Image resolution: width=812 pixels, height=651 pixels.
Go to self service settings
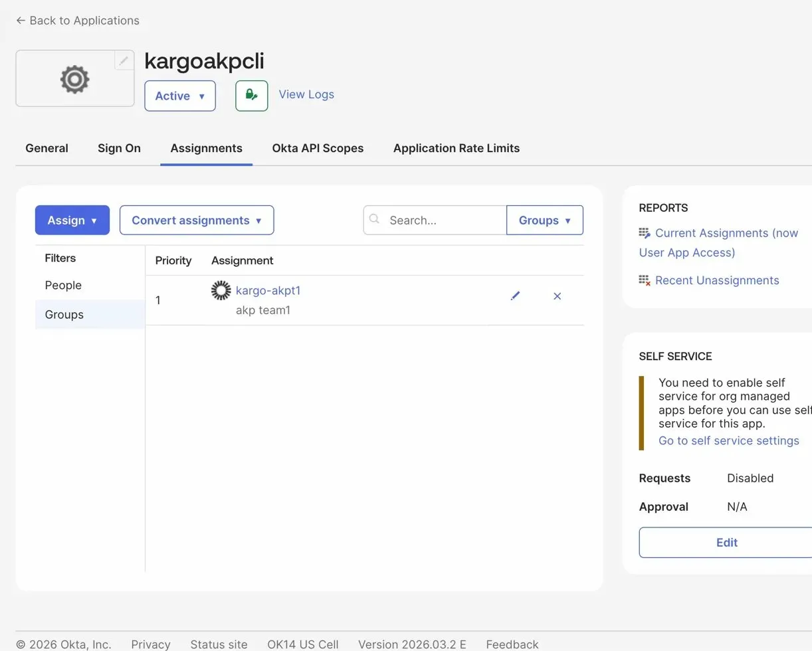pyautogui.click(x=729, y=440)
